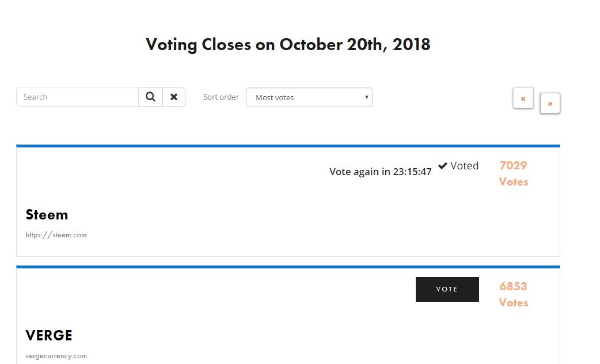Click the 6853 Votes count
This screenshot has width=600, height=364.
(x=513, y=294)
